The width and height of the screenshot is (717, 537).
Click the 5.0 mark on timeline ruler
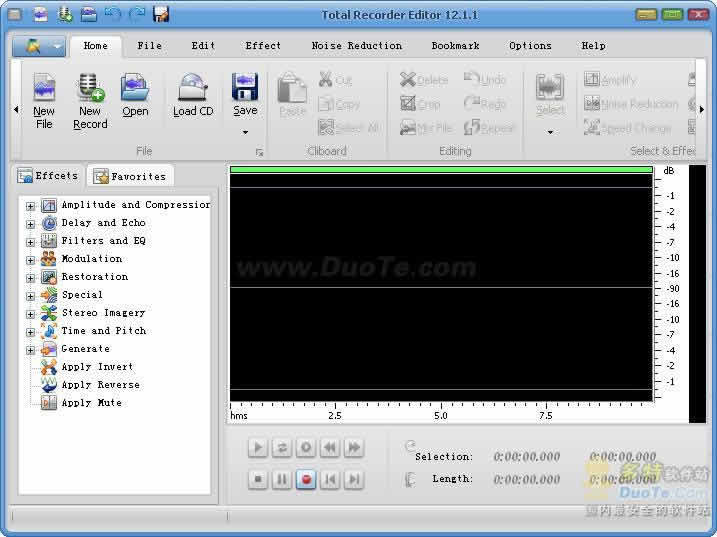click(x=441, y=415)
